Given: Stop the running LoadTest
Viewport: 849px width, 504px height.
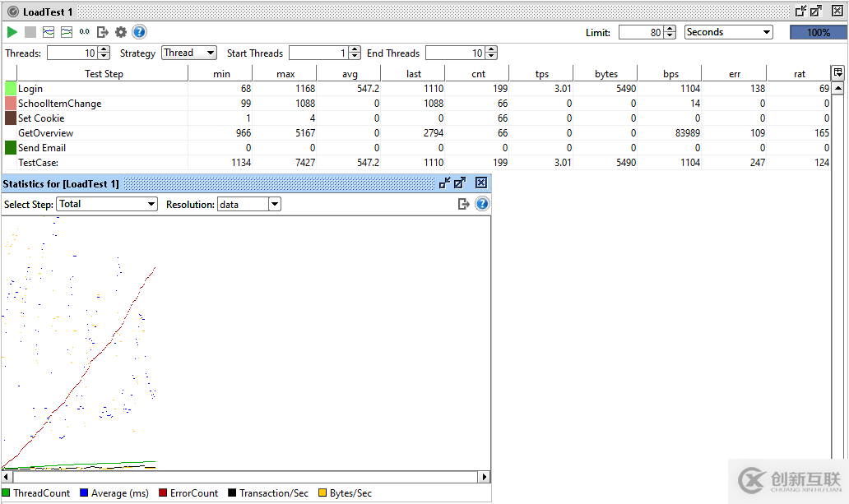Looking at the screenshot, I should pyautogui.click(x=30, y=32).
